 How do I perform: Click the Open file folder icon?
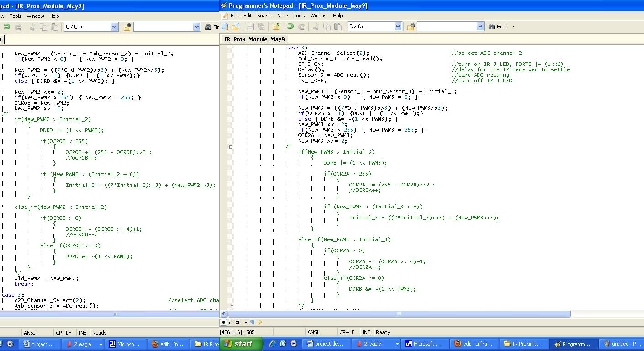click(x=236, y=27)
